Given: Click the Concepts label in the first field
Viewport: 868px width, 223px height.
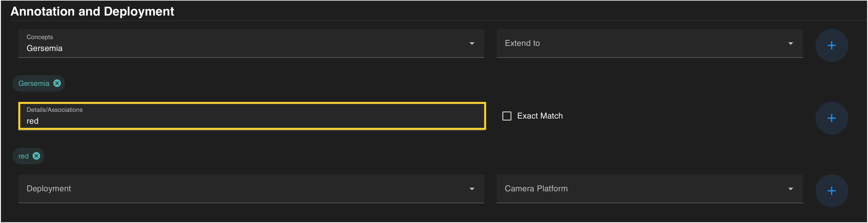Looking at the screenshot, I should tap(40, 37).
